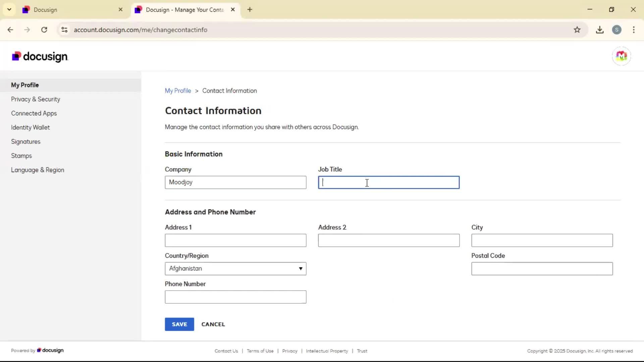Open Contact Us footer link
The image size is (644, 362).
[226, 351]
